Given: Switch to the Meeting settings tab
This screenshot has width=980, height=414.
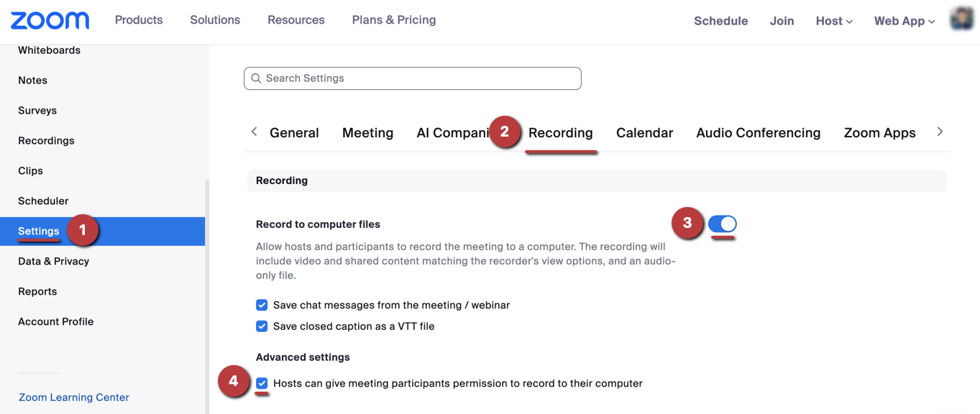Looking at the screenshot, I should [367, 132].
